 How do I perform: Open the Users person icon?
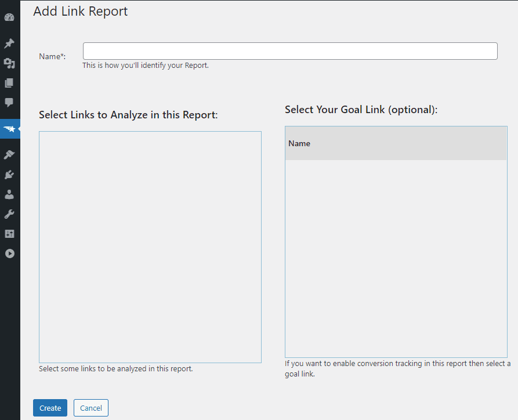coord(9,194)
